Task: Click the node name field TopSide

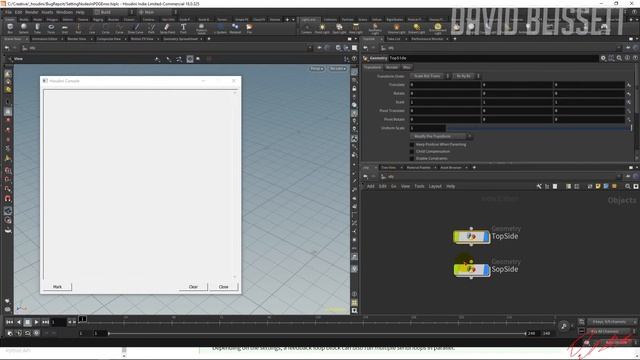Action: 493,58
